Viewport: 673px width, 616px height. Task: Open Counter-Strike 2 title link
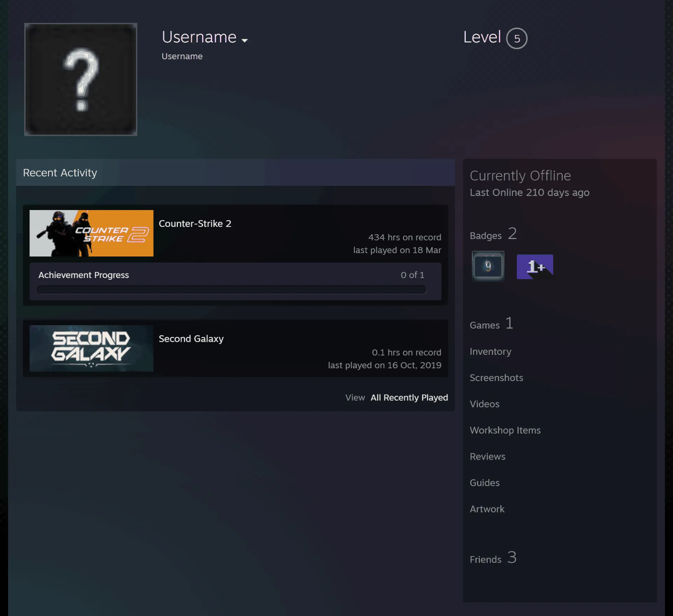pos(195,224)
